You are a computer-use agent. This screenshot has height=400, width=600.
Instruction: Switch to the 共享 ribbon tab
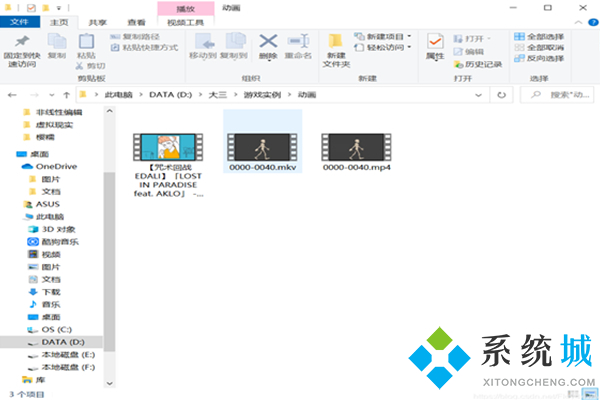[97, 21]
